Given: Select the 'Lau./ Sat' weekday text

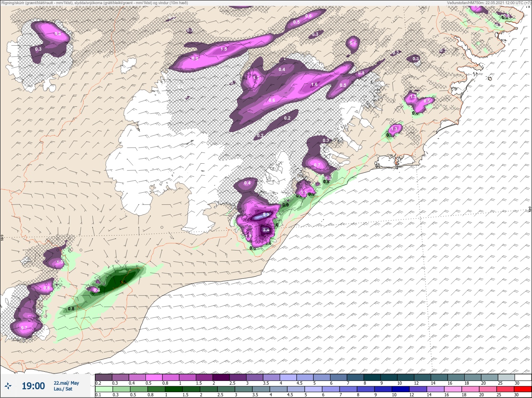Looking at the screenshot, I should [x=63, y=389].
